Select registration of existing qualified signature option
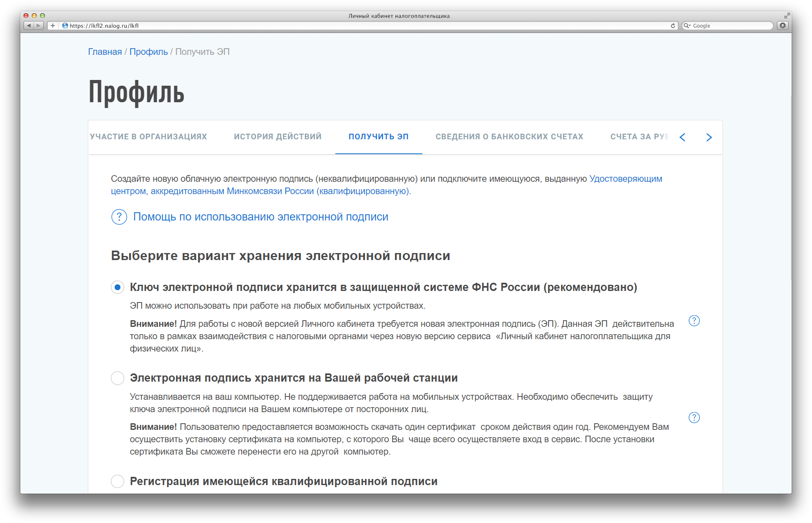The width and height of the screenshot is (812, 523). coord(118,481)
